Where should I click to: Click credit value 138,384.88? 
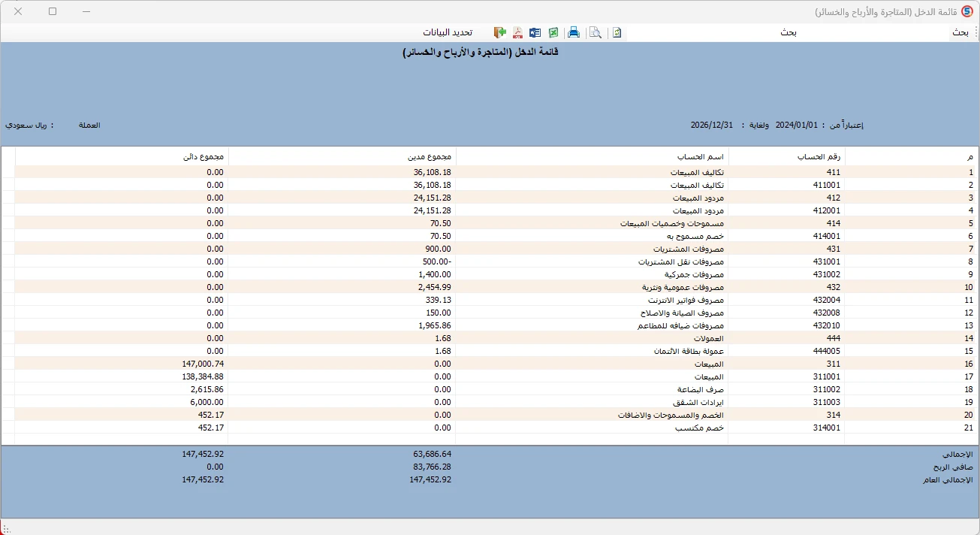click(203, 376)
